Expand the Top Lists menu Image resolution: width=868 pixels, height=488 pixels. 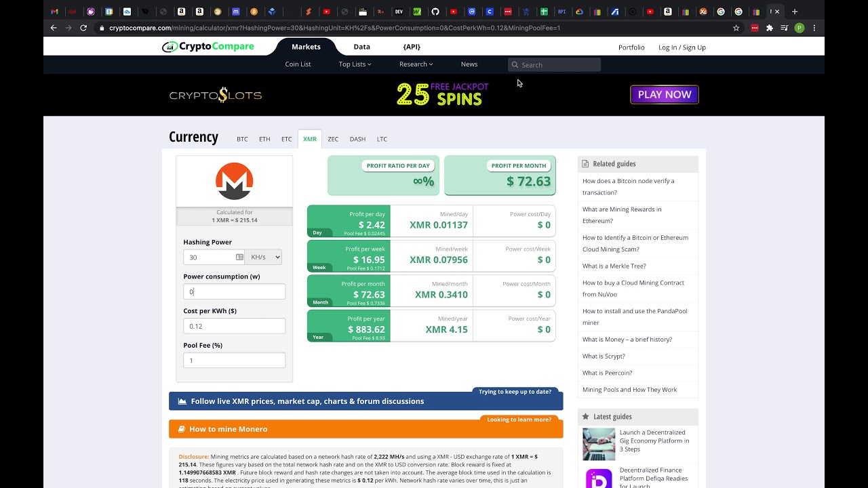coord(355,64)
